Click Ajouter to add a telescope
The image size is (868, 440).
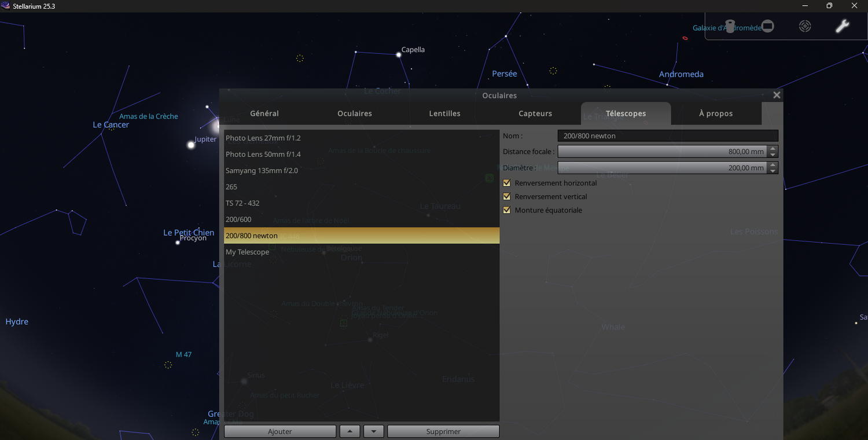[280, 431]
